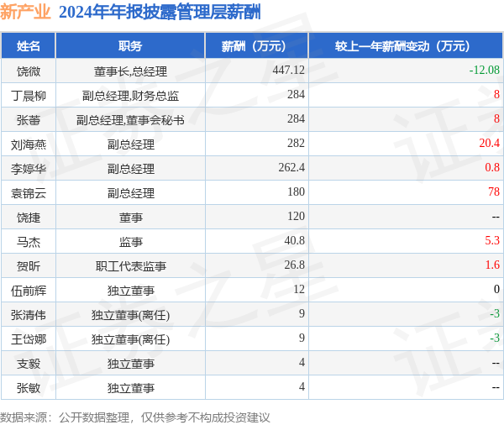Click the 监事 position in 马杰 row
504x425 pixels.
coord(130,242)
